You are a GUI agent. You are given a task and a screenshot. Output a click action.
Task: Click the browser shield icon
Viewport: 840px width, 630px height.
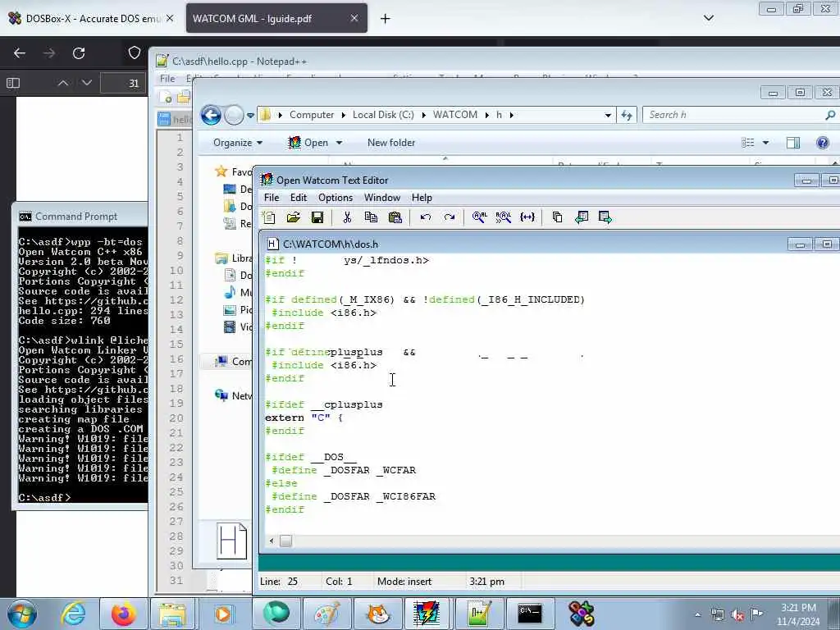135,52
